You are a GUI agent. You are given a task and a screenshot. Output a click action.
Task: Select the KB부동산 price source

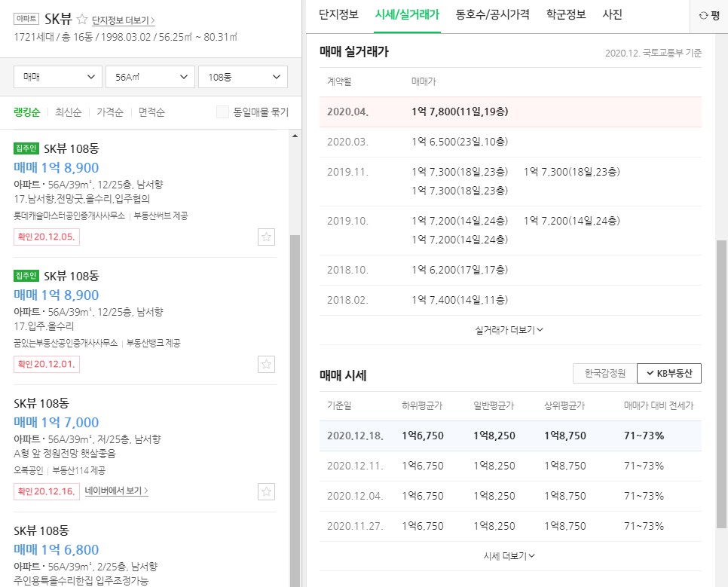pyautogui.click(x=669, y=374)
